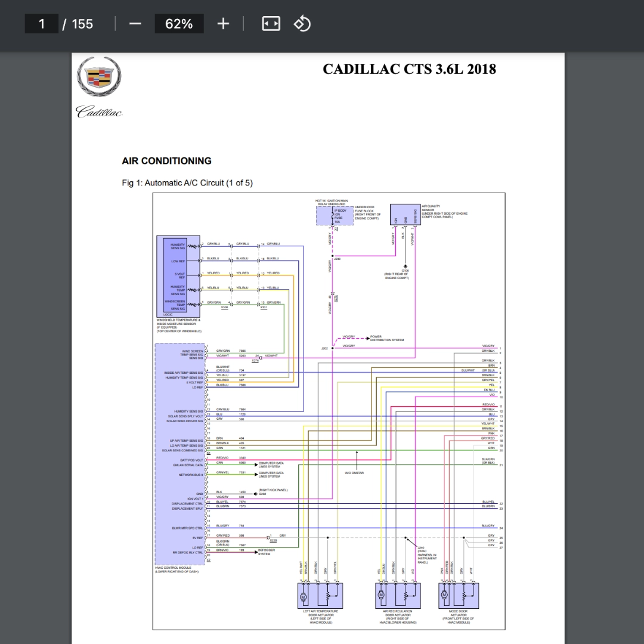Click the Left Air Temperature Door Actuator motor symbol

coord(303,596)
